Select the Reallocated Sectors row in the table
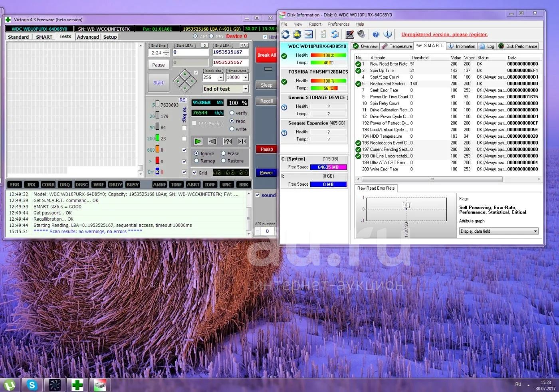559x392 pixels. (x=447, y=83)
